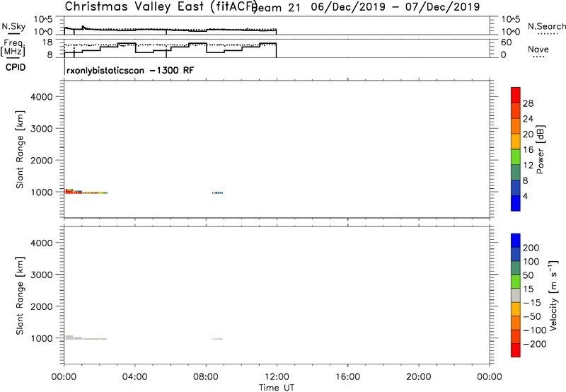Click the 2000 km tick in velocity panel
This screenshot has height=392, width=566.
(42, 306)
